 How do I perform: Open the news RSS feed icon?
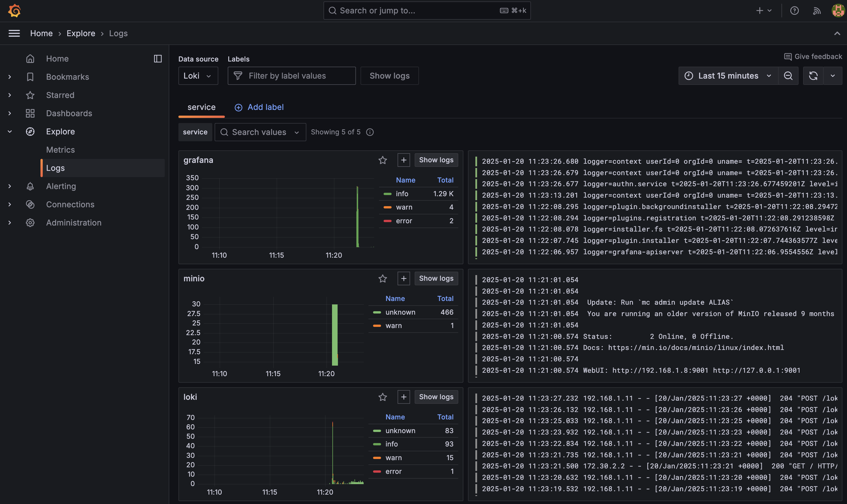click(817, 11)
